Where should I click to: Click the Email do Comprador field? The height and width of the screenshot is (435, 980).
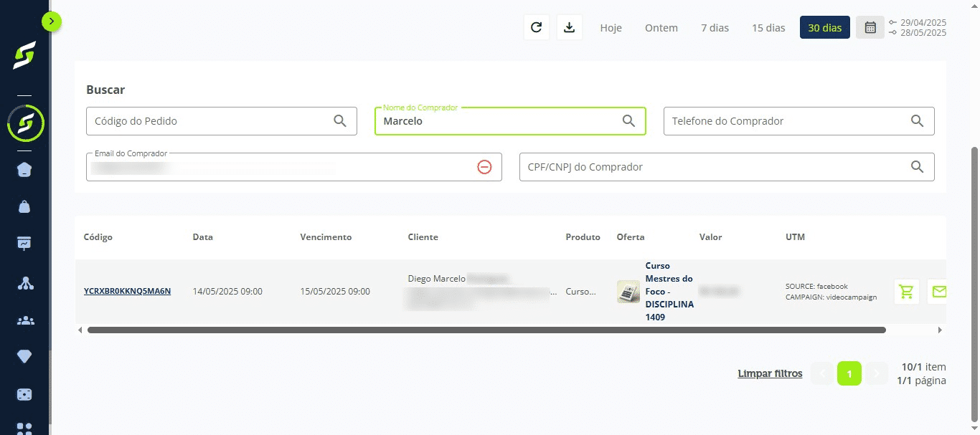(293, 167)
